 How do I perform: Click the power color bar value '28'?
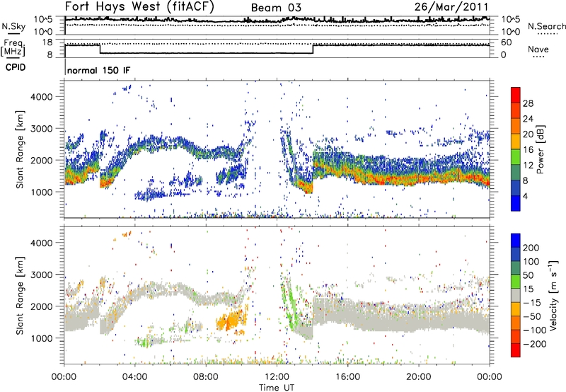[x=528, y=103]
